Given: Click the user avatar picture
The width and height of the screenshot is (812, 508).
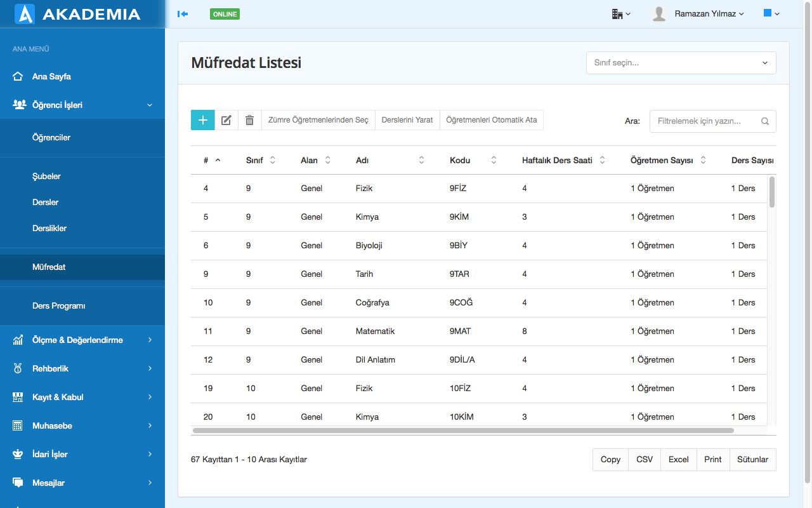Looking at the screenshot, I should coord(659,14).
